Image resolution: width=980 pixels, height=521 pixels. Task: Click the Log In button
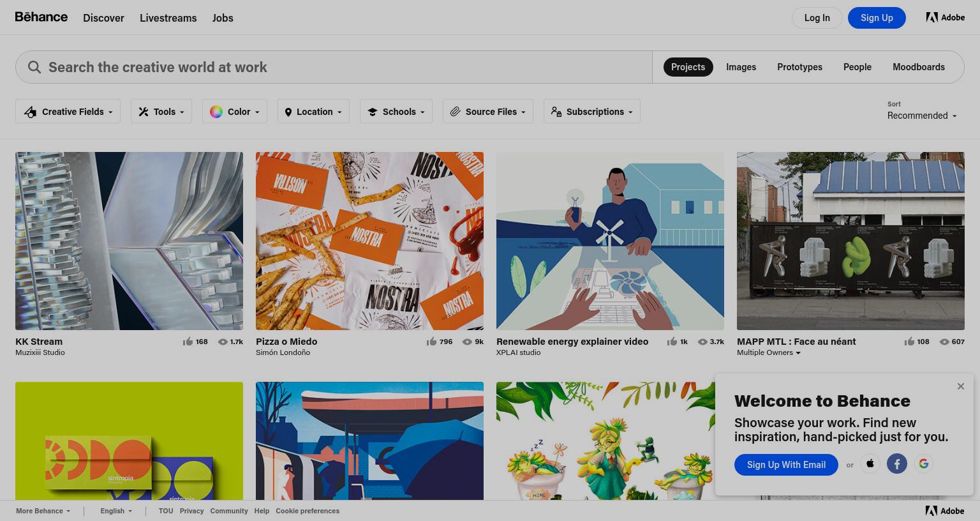coord(817,18)
